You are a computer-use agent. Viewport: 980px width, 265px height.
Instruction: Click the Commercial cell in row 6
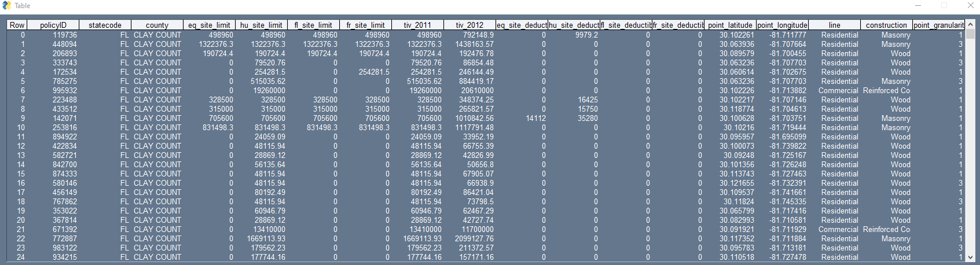pos(838,90)
